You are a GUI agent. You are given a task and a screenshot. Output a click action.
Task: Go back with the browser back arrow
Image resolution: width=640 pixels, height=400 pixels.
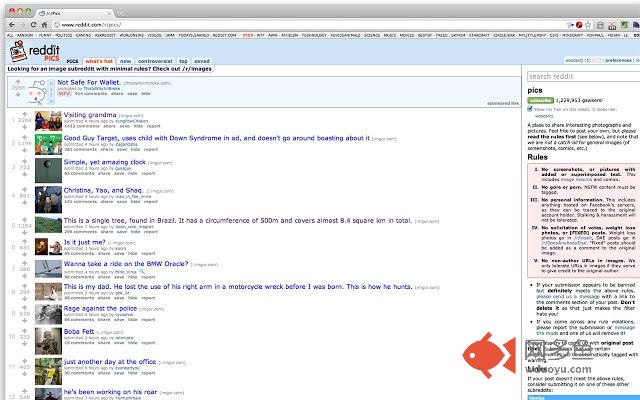click(11, 25)
